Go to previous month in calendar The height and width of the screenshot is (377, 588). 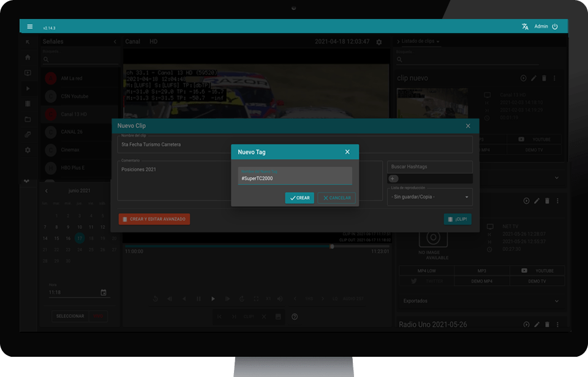(x=47, y=191)
